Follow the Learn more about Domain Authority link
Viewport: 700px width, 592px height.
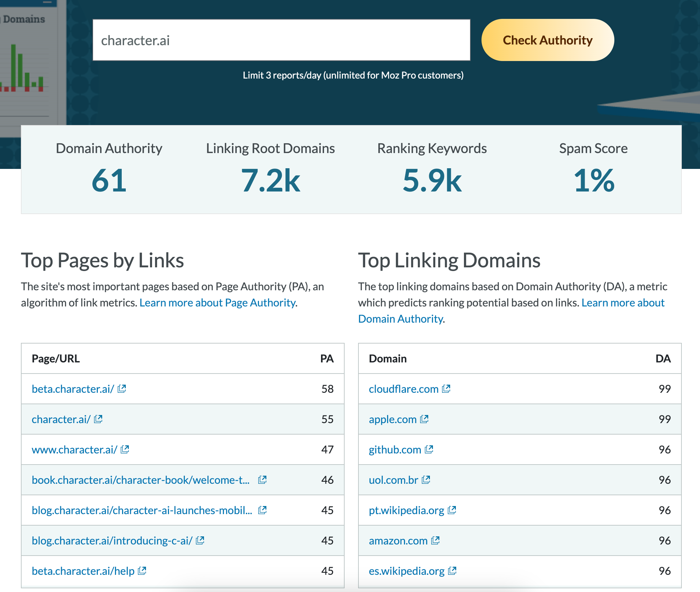[623, 303]
